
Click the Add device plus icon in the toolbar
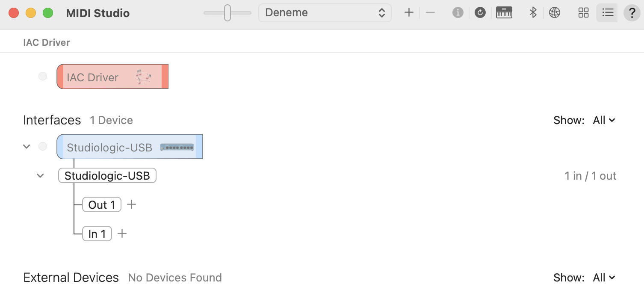point(409,13)
